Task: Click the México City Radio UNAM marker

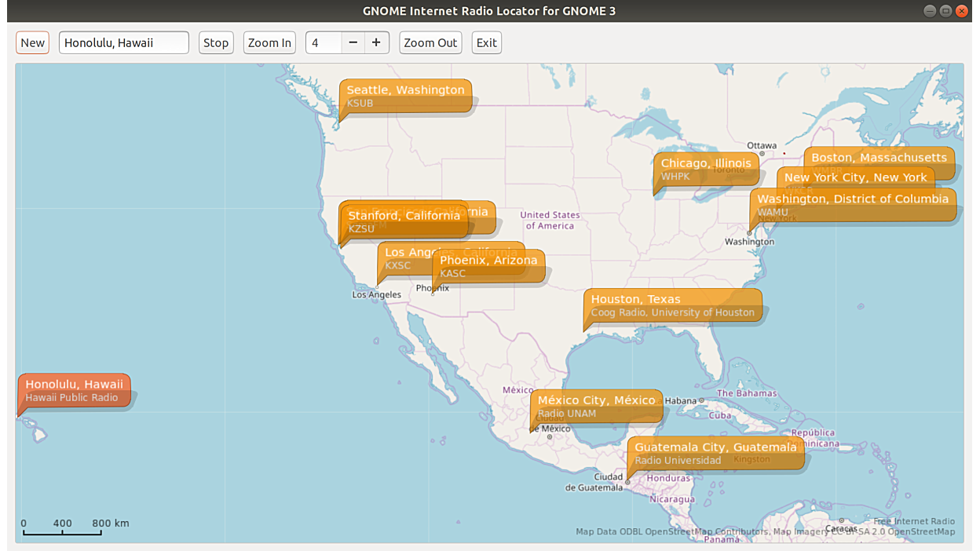Action: (x=596, y=406)
